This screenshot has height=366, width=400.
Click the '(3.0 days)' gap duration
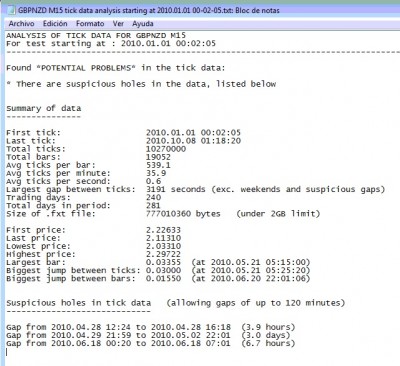click(x=266, y=335)
